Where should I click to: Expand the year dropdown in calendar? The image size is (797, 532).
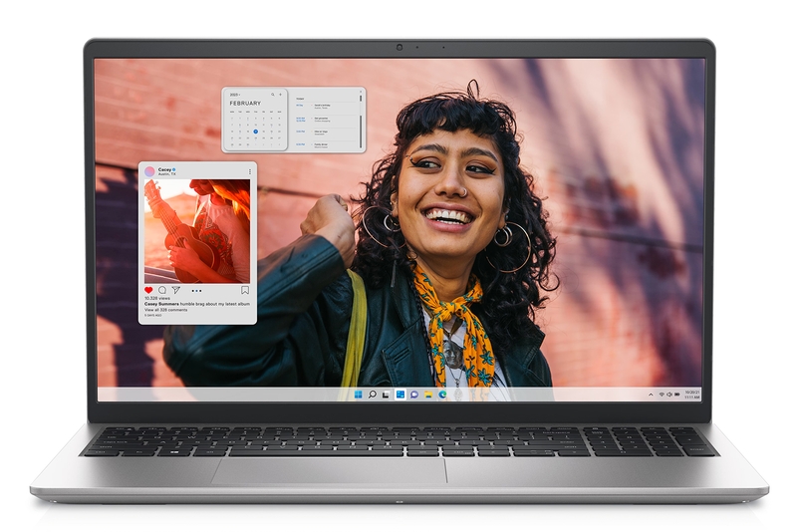tap(234, 95)
